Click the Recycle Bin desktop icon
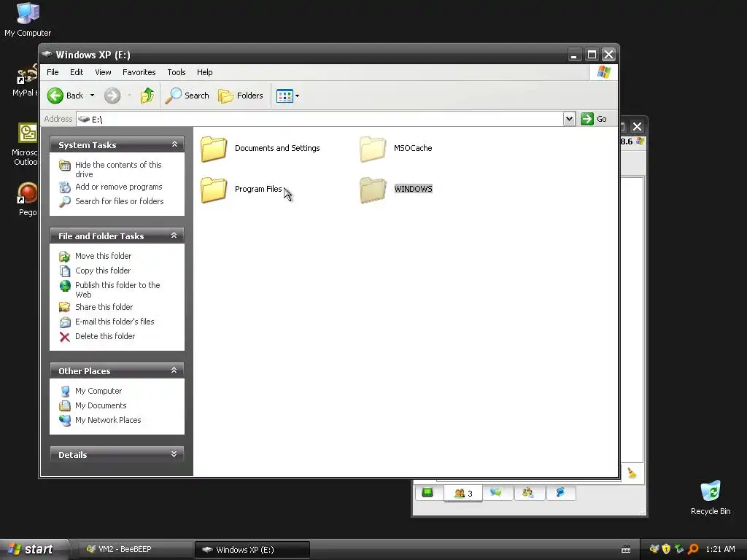Viewport: 747px width, 560px height. tap(711, 498)
